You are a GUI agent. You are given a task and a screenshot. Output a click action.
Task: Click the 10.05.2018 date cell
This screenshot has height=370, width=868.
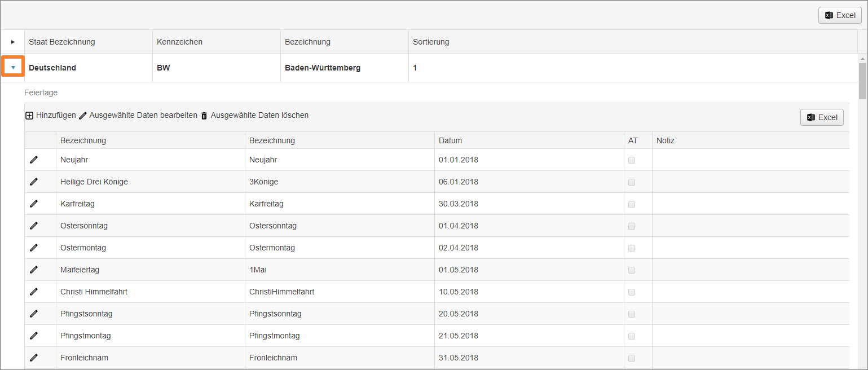point(529,292)
